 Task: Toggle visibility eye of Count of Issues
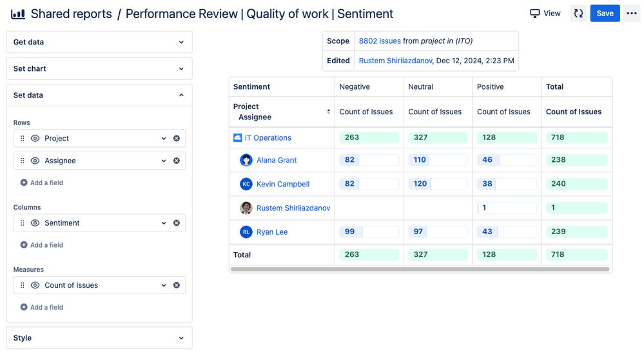[x=35, y=285]
